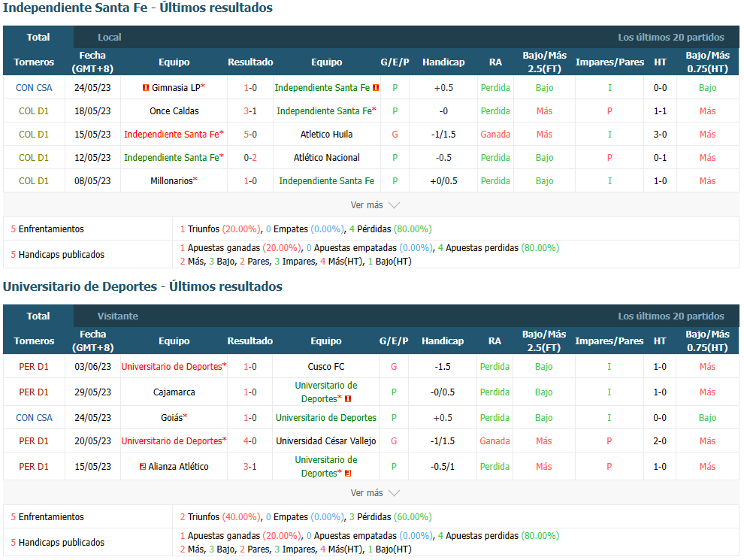Click the 2 Triunfos (40.00%) summary
Screen dimensions: 744x560
(220, 517)
